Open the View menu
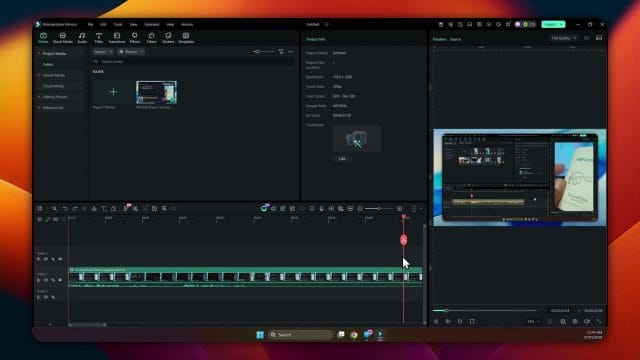The image size is (640, 360). [133, 24]
